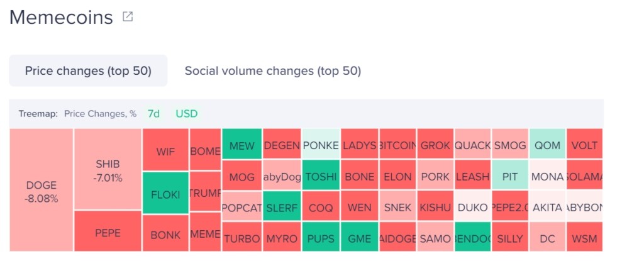Open the WSM tile
This screenshot has height=261, width=644.
click(x=584, y=236)
